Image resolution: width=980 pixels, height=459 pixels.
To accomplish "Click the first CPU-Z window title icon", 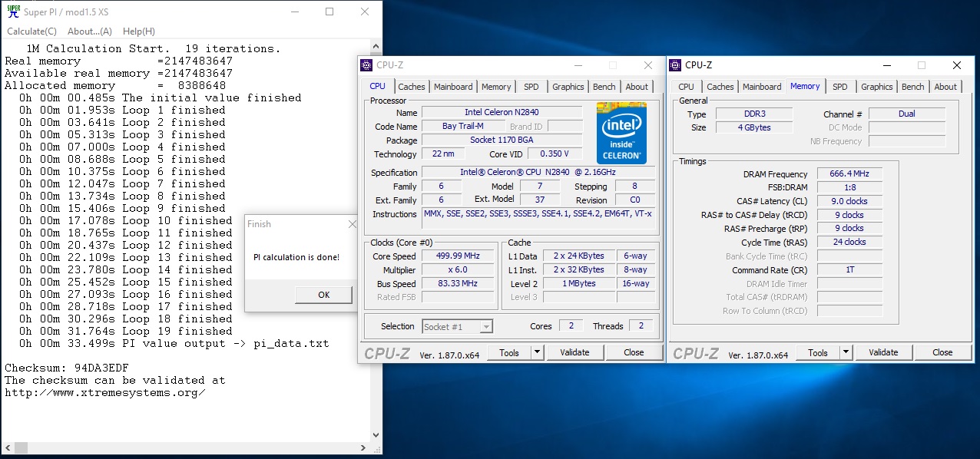I will [x=367, y=65].
